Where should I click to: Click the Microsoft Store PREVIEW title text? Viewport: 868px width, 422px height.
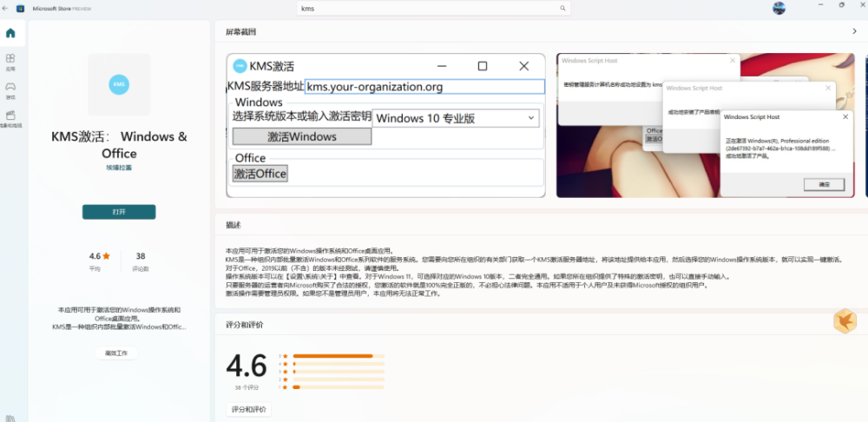62,9
